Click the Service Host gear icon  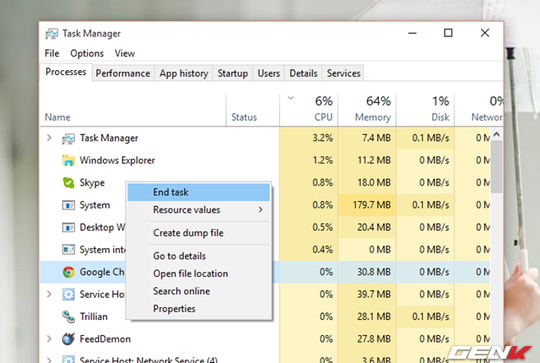click(x=68, y=294)
